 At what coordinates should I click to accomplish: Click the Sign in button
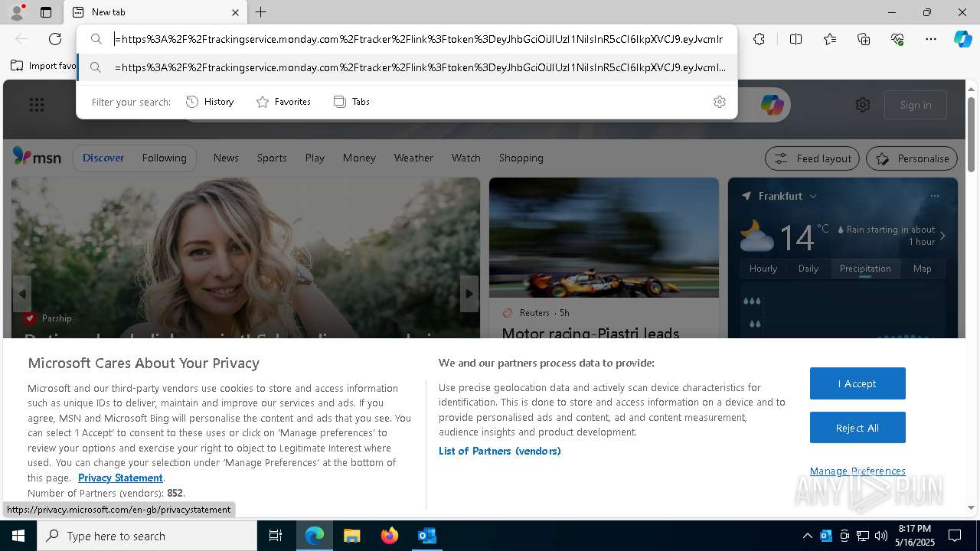pyautogui.click(x=916, y=105)
